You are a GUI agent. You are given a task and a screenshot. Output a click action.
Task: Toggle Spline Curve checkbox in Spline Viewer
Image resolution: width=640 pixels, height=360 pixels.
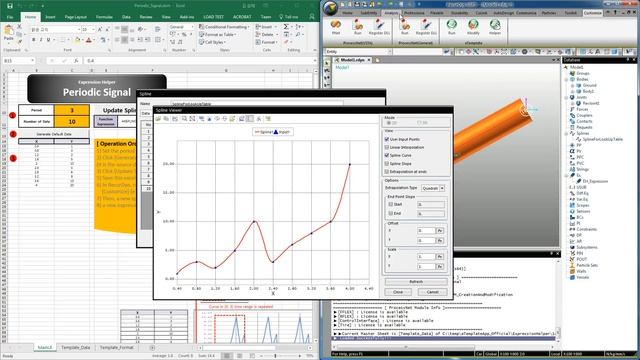[387, 156]
